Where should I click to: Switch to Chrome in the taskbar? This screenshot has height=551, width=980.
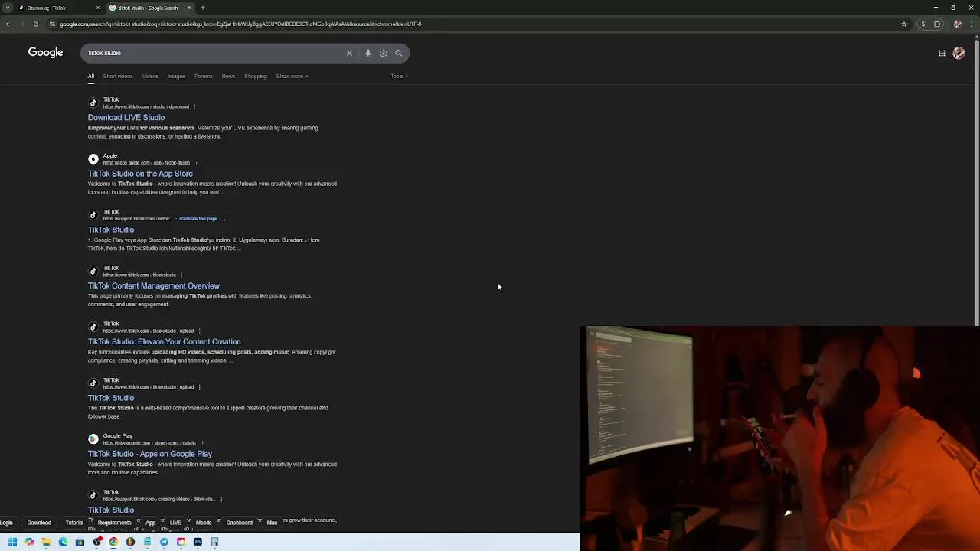click(x=113, y=542)
